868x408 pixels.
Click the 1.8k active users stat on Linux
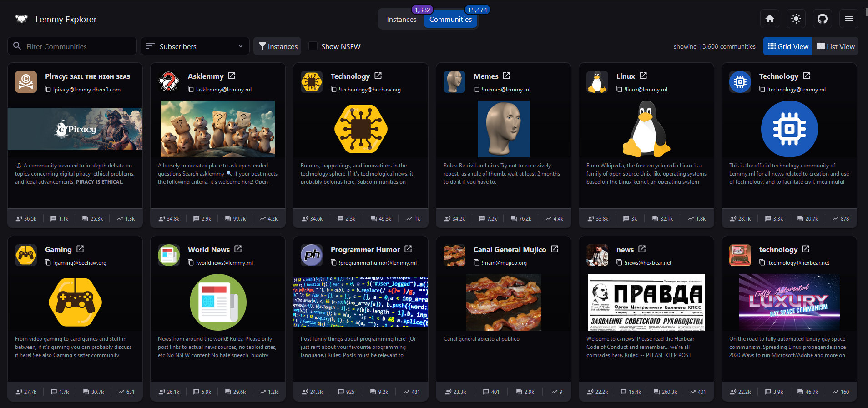point(697,218)
